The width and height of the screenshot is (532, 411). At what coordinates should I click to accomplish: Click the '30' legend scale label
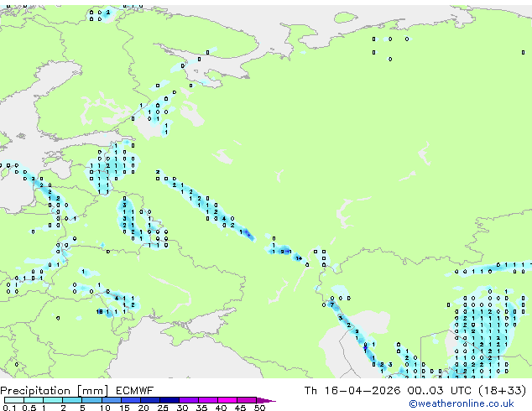coord(182,408)
